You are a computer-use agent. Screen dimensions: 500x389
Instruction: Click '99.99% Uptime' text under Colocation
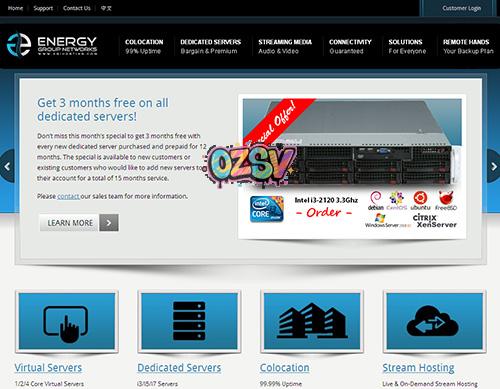[x=281, y=384]
